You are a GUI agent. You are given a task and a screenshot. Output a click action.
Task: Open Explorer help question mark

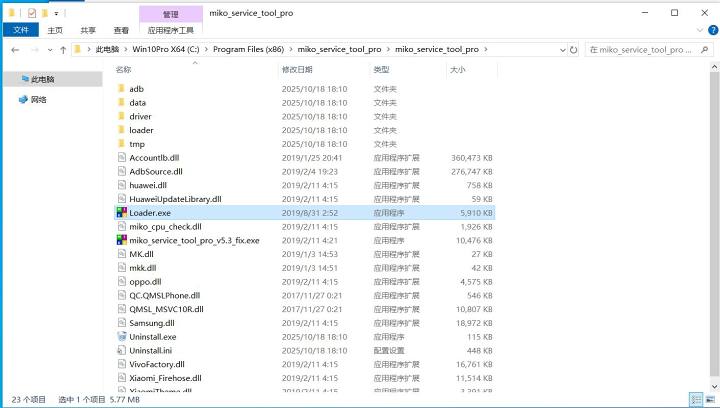[713, 30]
